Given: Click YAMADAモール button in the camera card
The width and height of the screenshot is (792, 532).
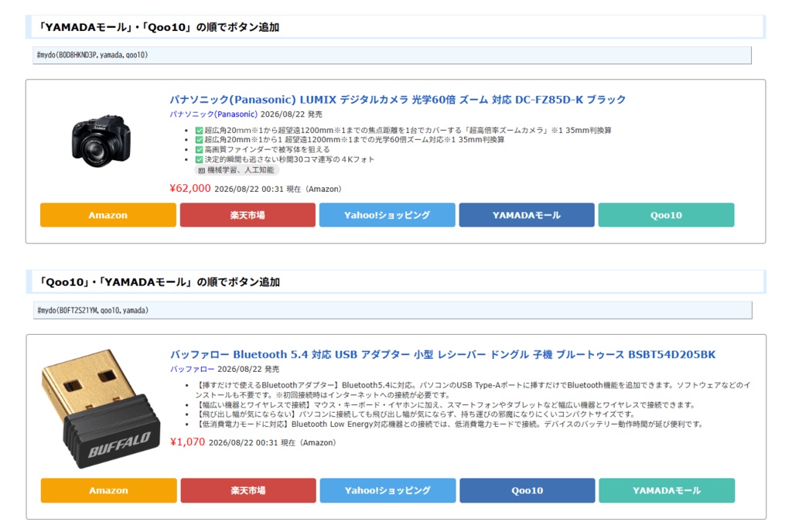Looking at the screenshot, I should pyautogui.click(x=527, y=215).
